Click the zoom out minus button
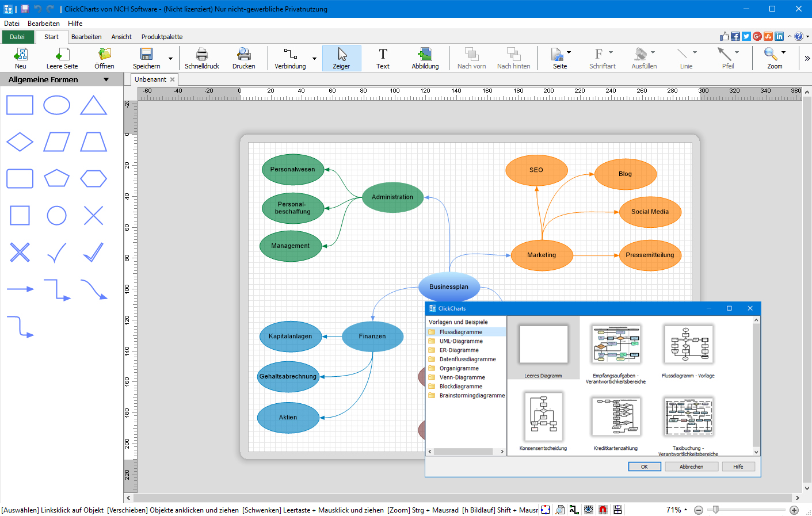Image resolution: width=812 pixels, height=516 pixels. pos(699,510)
